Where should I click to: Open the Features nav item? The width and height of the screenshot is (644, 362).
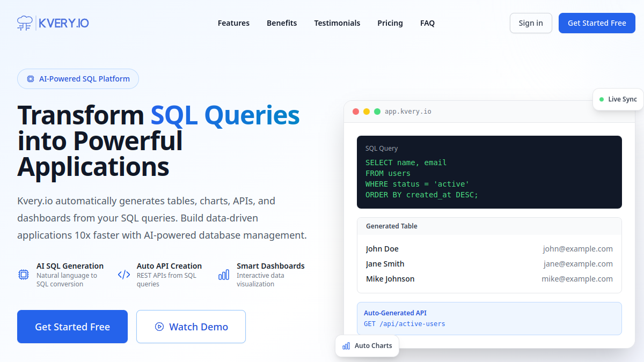point(233,23)
